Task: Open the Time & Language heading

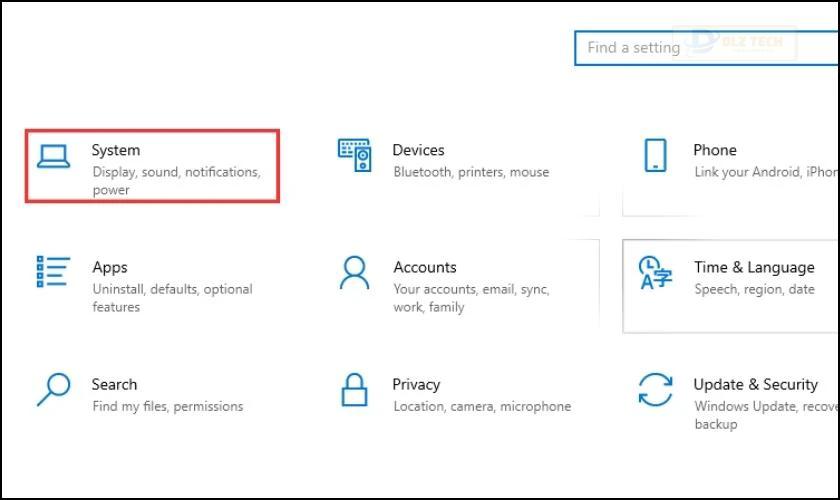Action: pyautogui.click(x=754, y=267)
